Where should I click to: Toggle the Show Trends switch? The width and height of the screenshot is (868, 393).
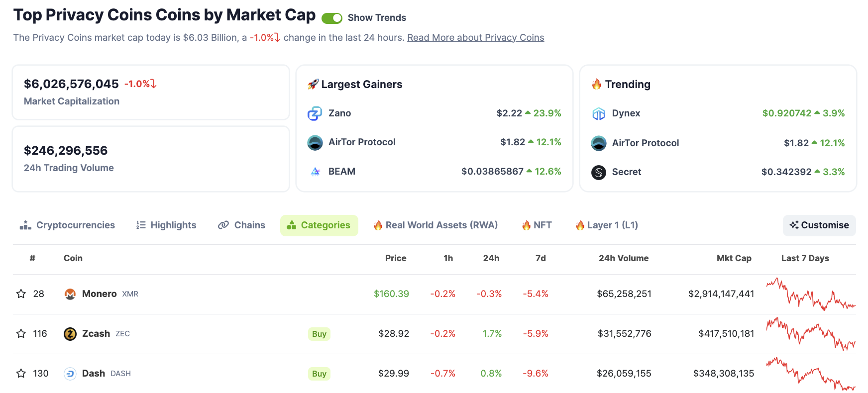tap(332, 18)
